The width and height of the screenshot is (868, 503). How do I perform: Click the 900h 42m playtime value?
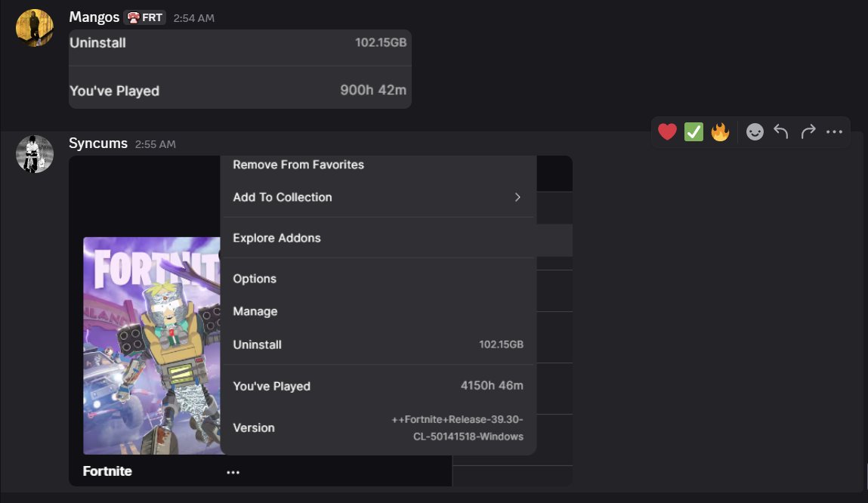373,90
